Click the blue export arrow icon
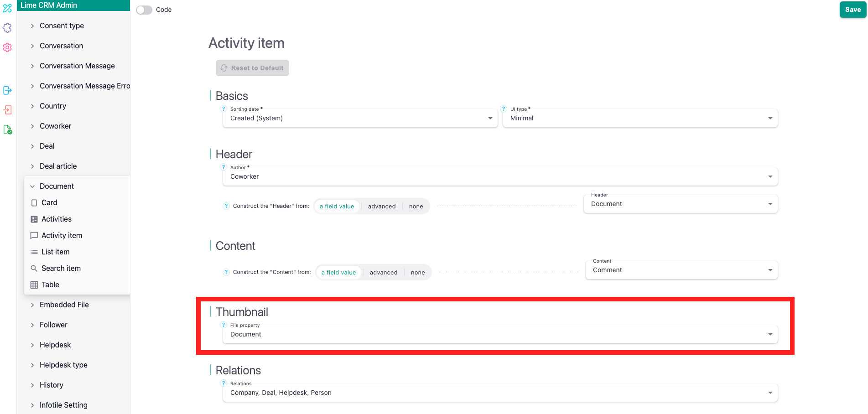The width and height of the screenshot is (868, 414). pyautogui.click(x=7, y=90)
